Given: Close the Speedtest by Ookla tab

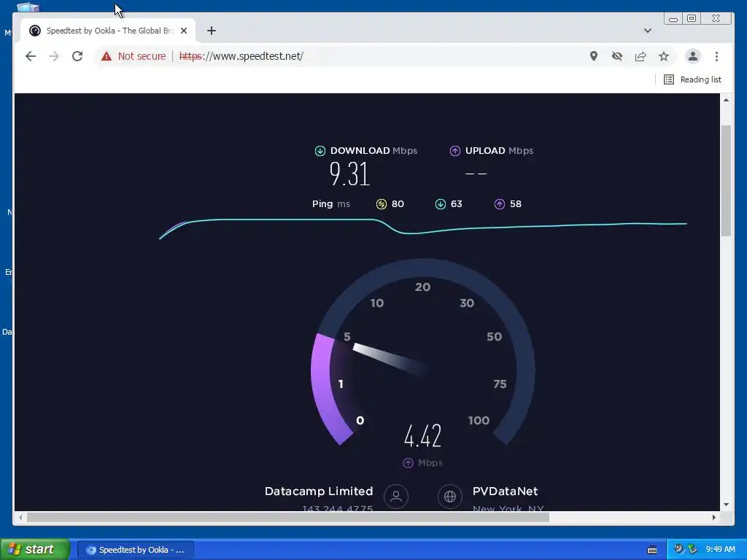Looking at the screenshot, I should pos(184,31).
